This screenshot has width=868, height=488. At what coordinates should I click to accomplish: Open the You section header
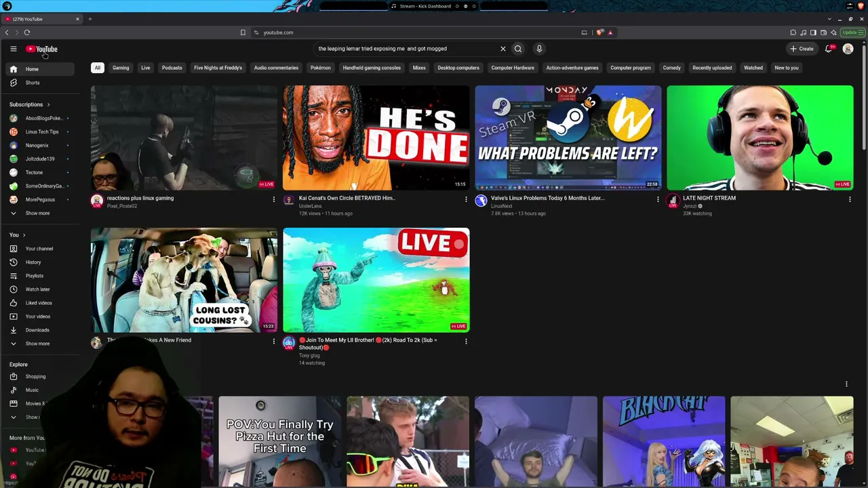tap(17, 235)
